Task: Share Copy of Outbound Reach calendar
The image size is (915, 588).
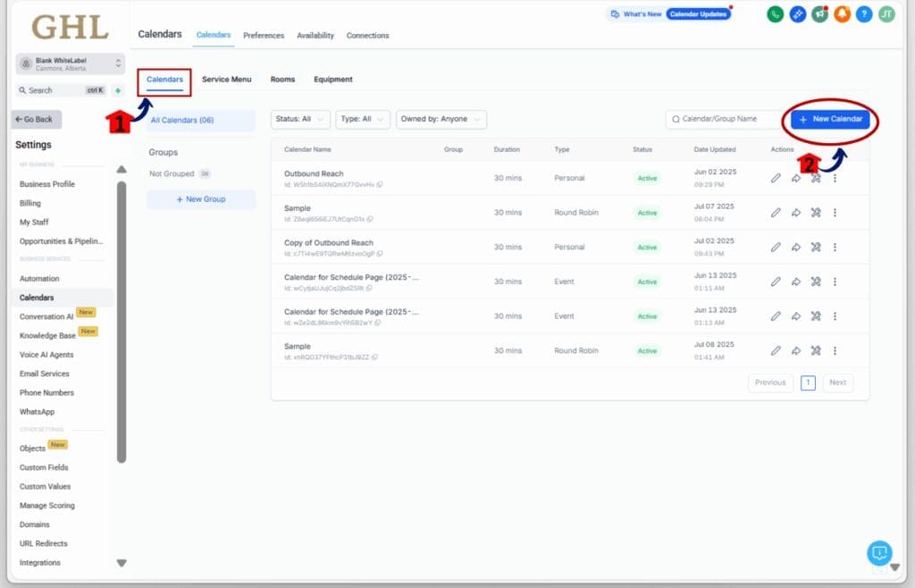Action: 796,247
